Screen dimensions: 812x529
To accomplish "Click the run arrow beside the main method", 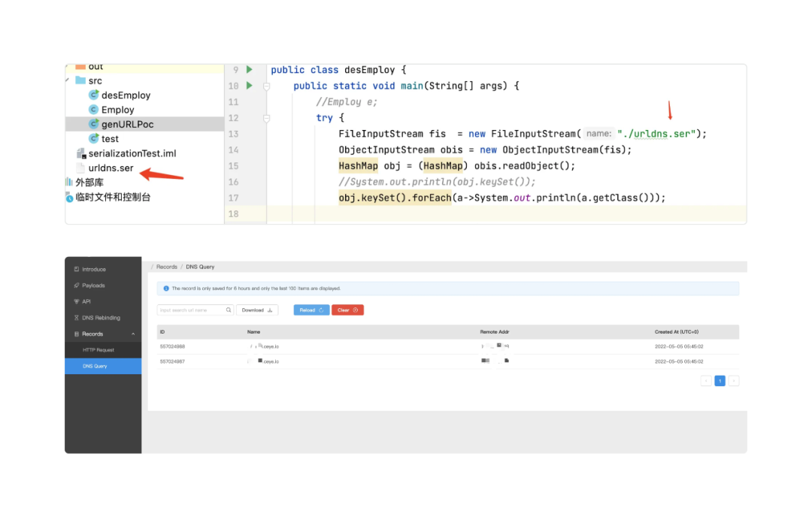I will coord(250,86).
